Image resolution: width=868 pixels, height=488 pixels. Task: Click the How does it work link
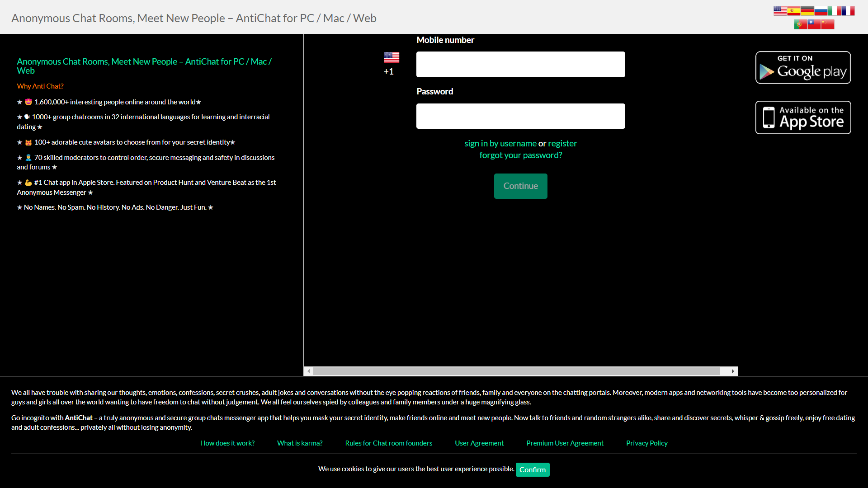(227, 443)
